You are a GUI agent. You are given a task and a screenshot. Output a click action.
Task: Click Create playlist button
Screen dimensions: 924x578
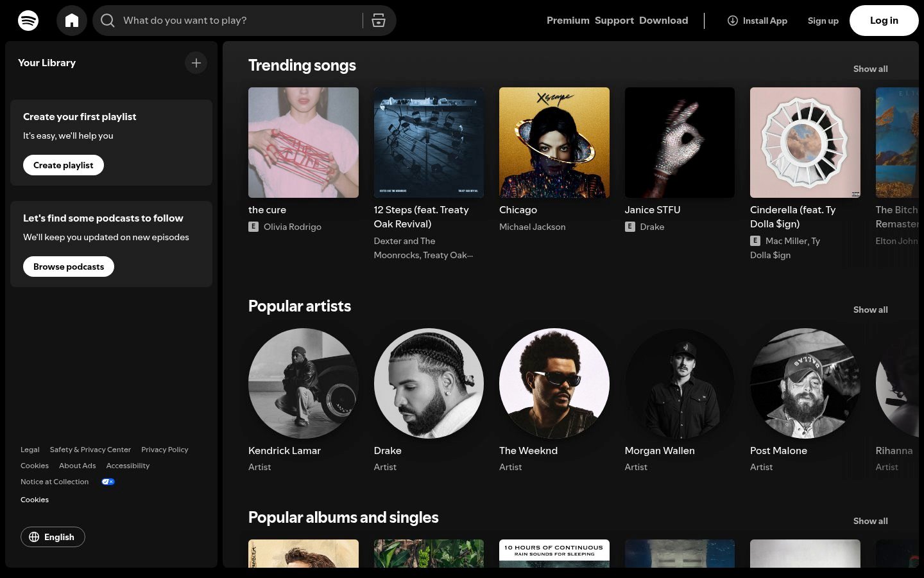click(64, 165)
